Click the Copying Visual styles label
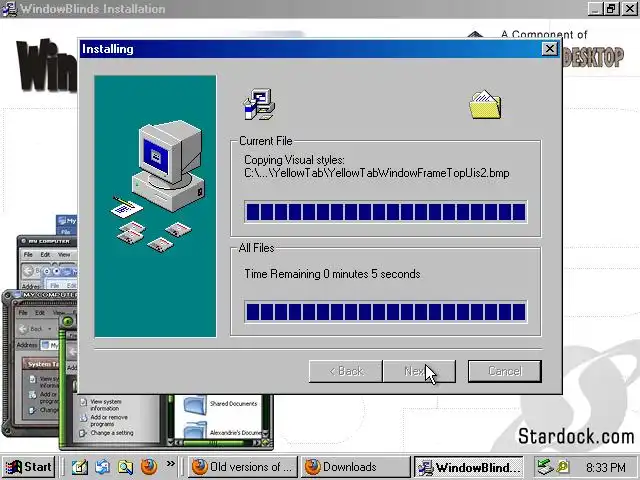 click(x=294, y=160)
